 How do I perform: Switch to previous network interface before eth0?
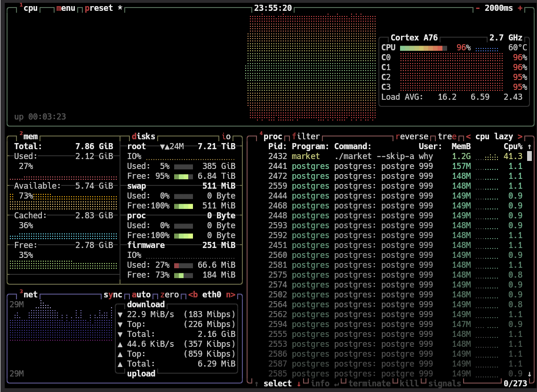coord(193,295)
